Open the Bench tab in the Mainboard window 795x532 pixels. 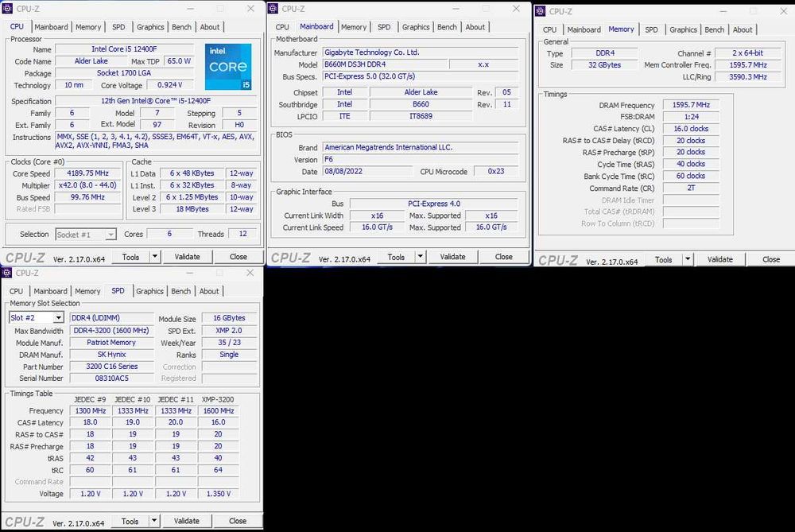pyautogui.click(x=447, y=27)
